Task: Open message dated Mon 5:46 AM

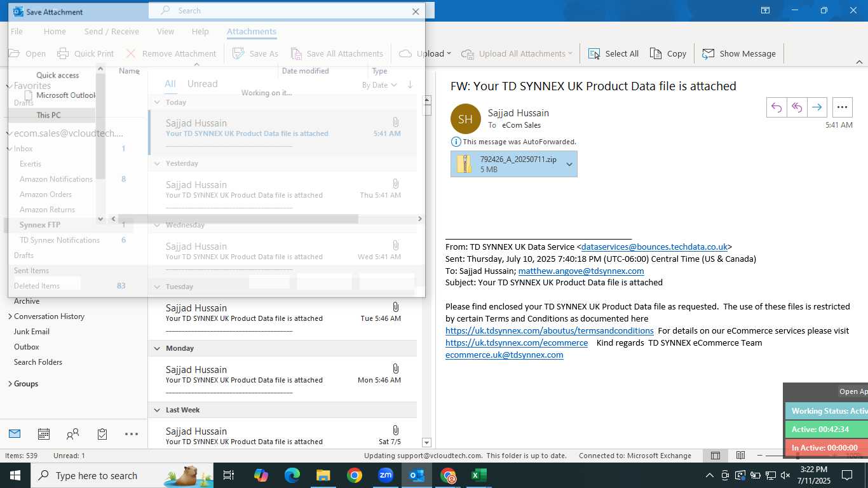Action: coord(282,379)
